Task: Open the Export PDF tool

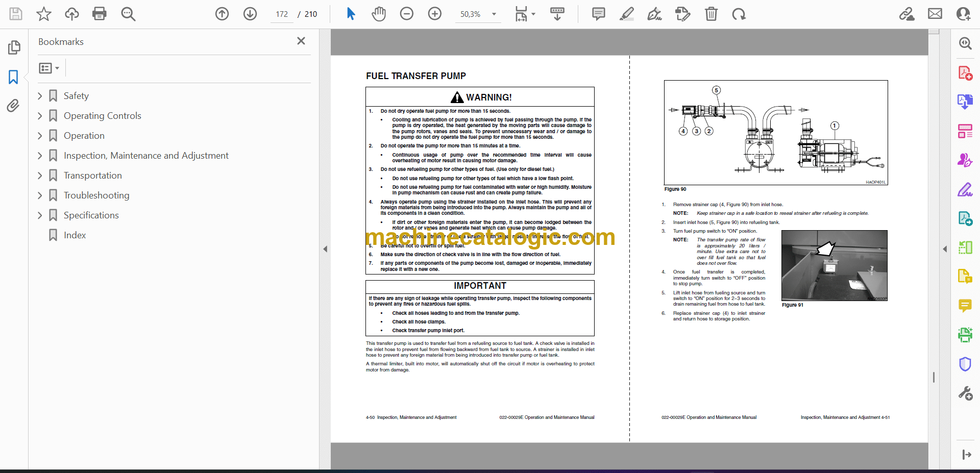Action: pos(965,102)
